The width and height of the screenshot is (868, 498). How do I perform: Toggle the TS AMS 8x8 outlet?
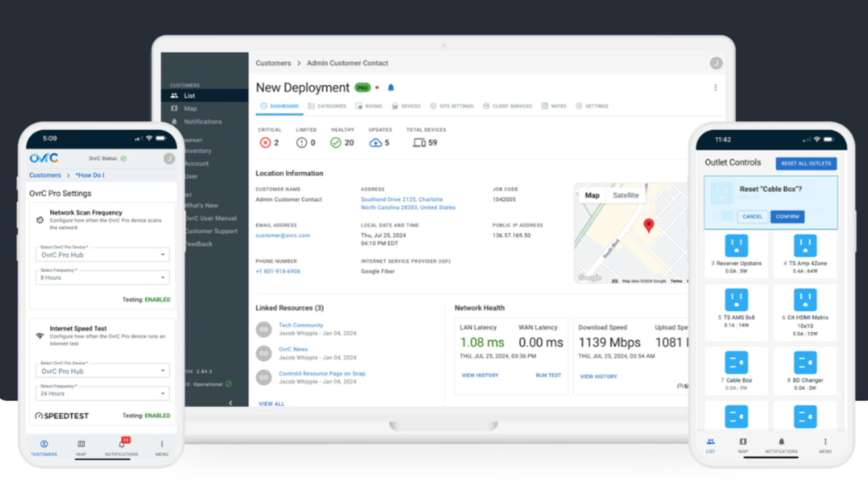coord(736,300)
